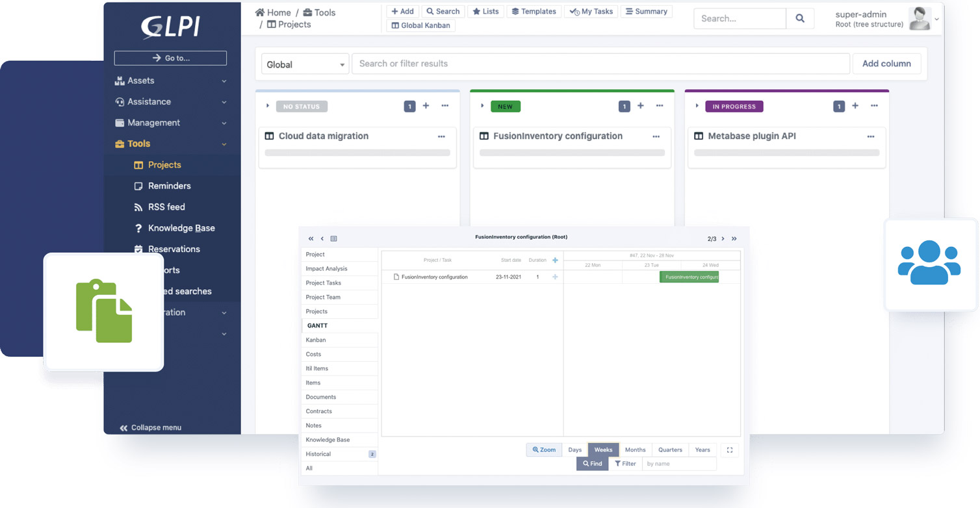This screenshot has height=508, width=980.
Task: Click the Add column button
Action: (886, 64)
